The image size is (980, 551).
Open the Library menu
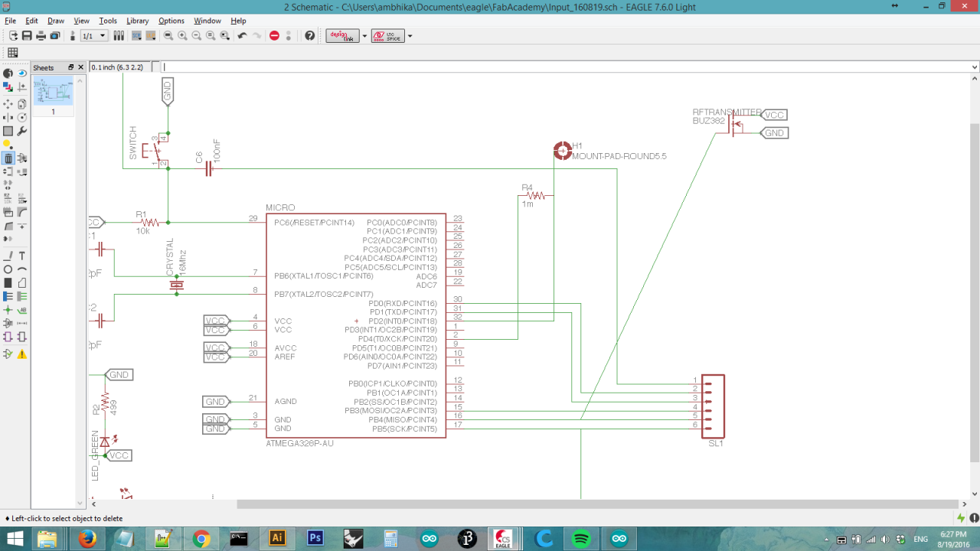138,21
